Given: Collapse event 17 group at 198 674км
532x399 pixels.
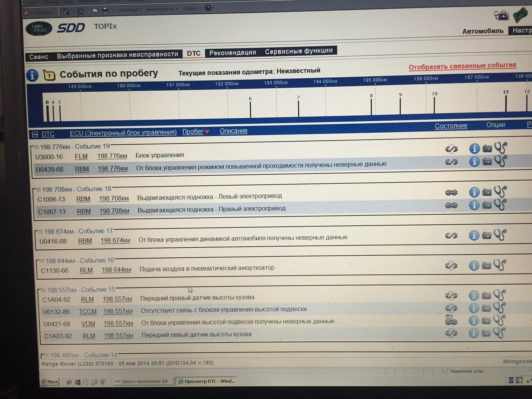Looking at the screenshot, I should (41, 231).
